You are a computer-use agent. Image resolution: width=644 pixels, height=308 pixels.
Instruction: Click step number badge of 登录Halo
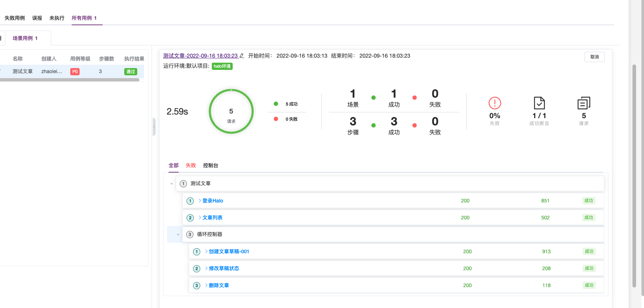(190, 201)
